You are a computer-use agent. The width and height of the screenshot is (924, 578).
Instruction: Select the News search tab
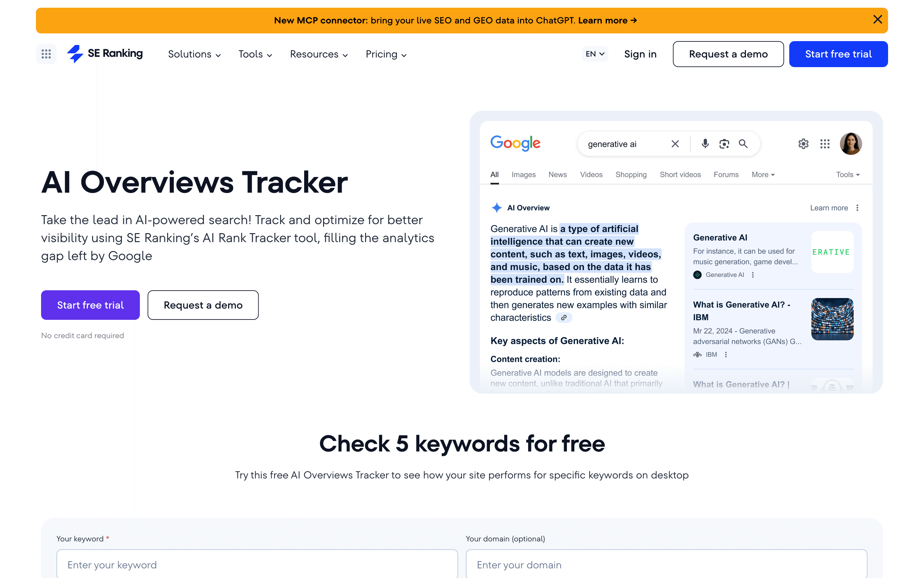pos(558,175)
